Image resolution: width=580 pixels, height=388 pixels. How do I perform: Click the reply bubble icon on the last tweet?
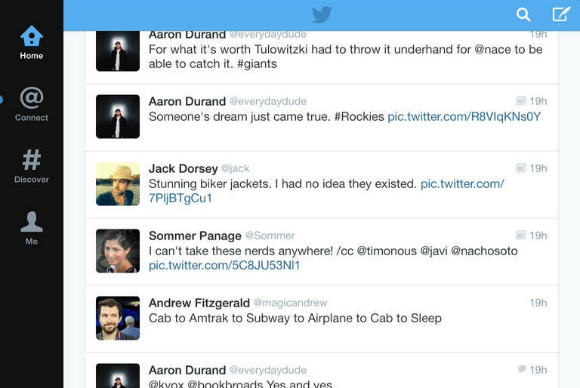pyautogui.click(x=522, y=369)
